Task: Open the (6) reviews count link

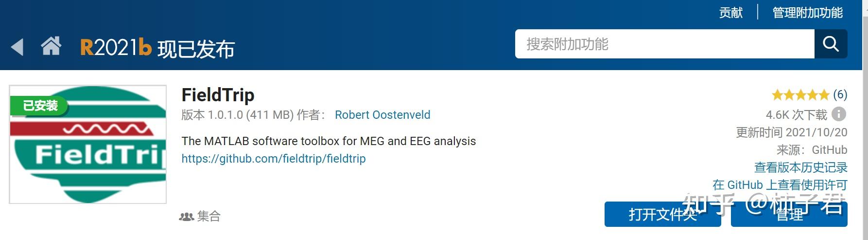Action: click(x=840, y=94)
